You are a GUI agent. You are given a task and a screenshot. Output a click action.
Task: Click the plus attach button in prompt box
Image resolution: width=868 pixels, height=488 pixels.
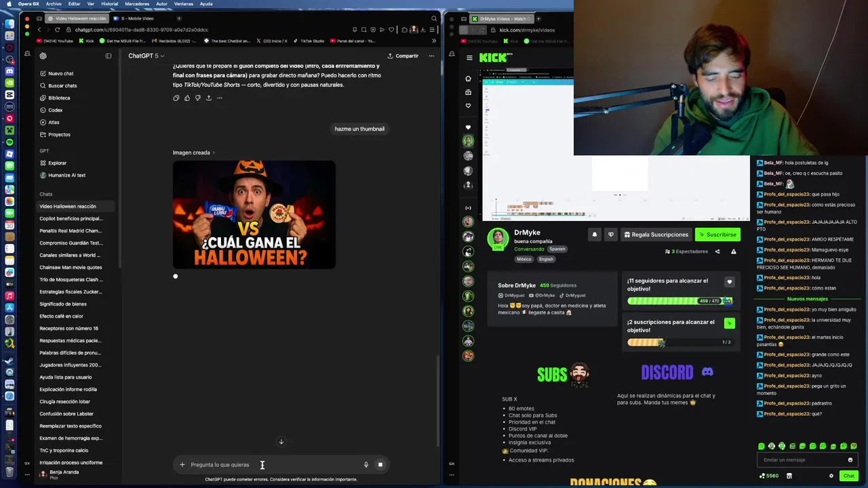coord(182,464)
